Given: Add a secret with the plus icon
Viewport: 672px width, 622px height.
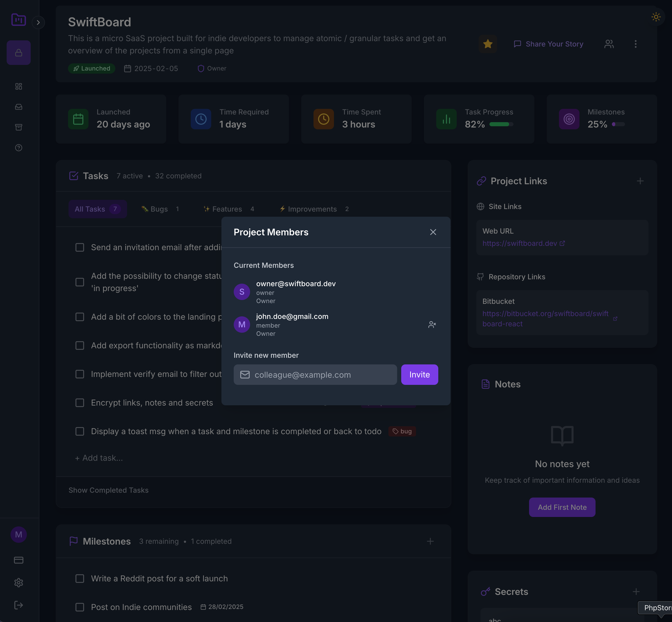Looking at the screenshot, I should tap(636, 592).
